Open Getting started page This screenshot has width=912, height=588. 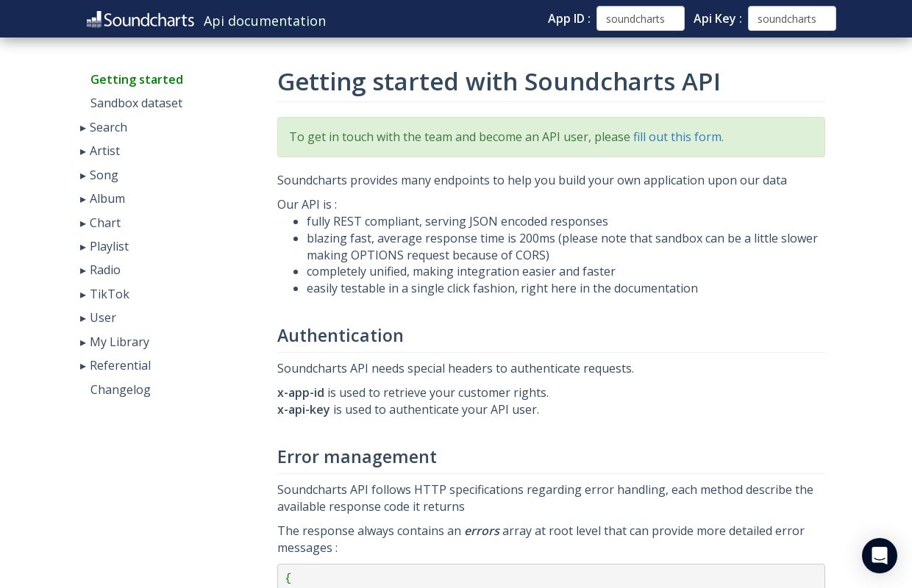(137, 79)
